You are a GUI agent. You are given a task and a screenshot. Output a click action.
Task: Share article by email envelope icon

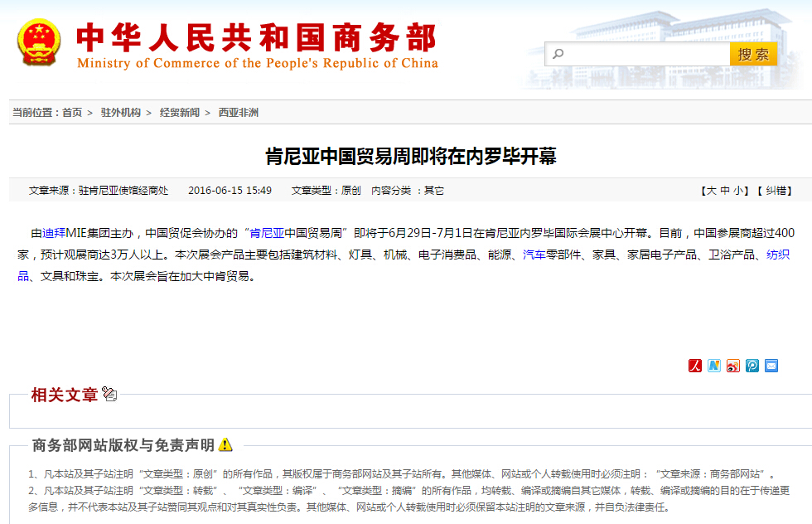coord(771,366)
